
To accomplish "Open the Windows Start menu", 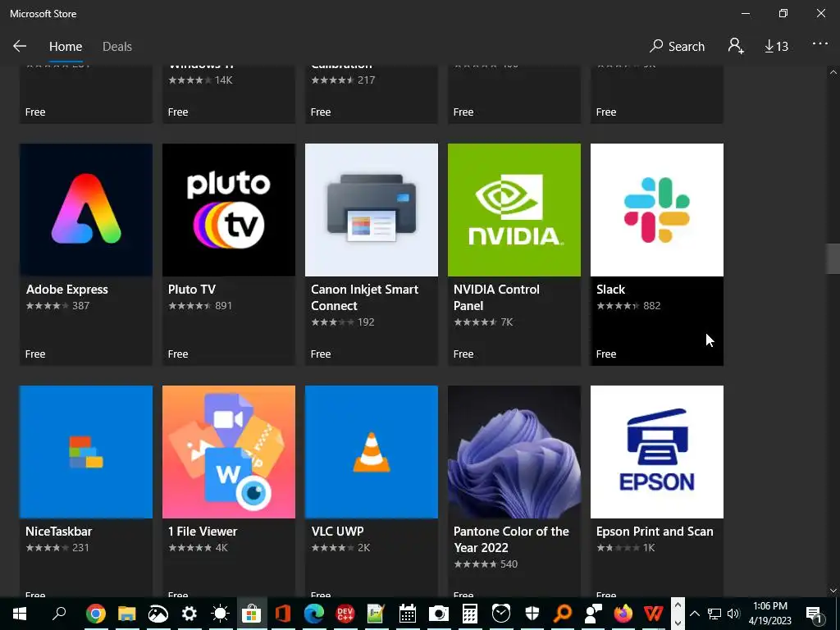I will 20,614.
